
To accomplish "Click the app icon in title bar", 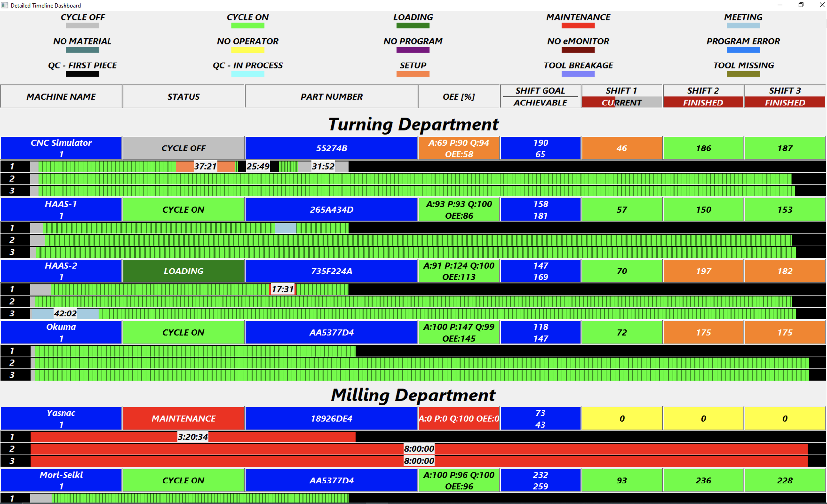I will tap(4, 5).
